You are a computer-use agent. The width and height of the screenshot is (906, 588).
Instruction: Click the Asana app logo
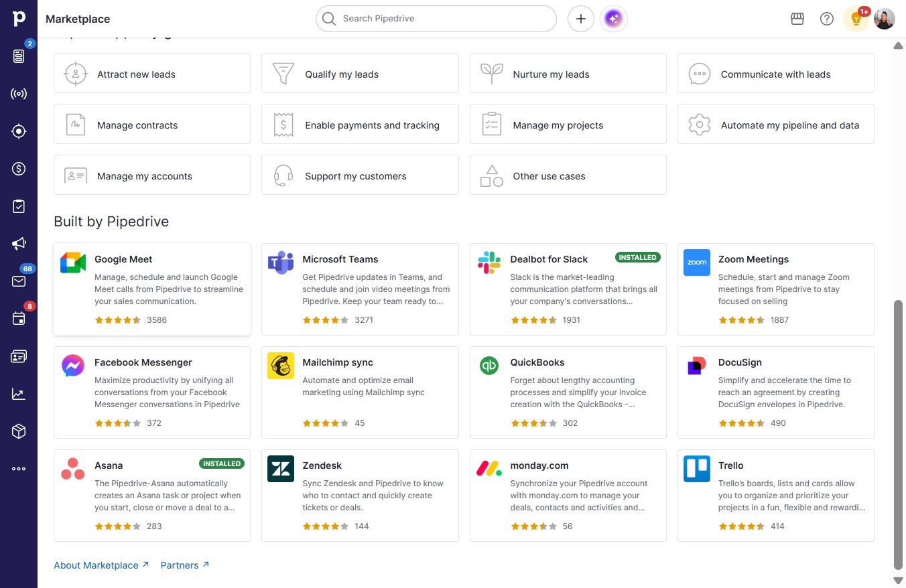click(73, 469)
